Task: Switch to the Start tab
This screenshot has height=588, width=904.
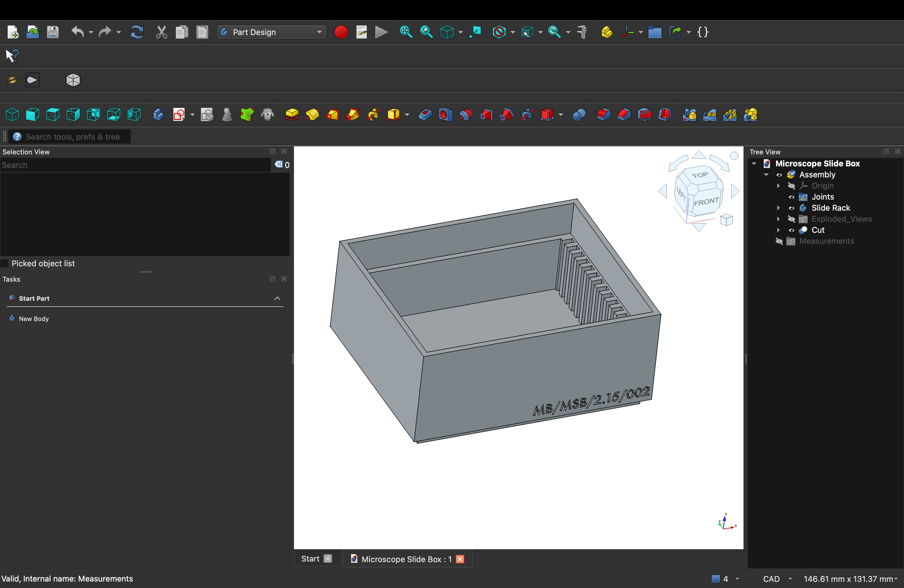Action: point(310,559)
